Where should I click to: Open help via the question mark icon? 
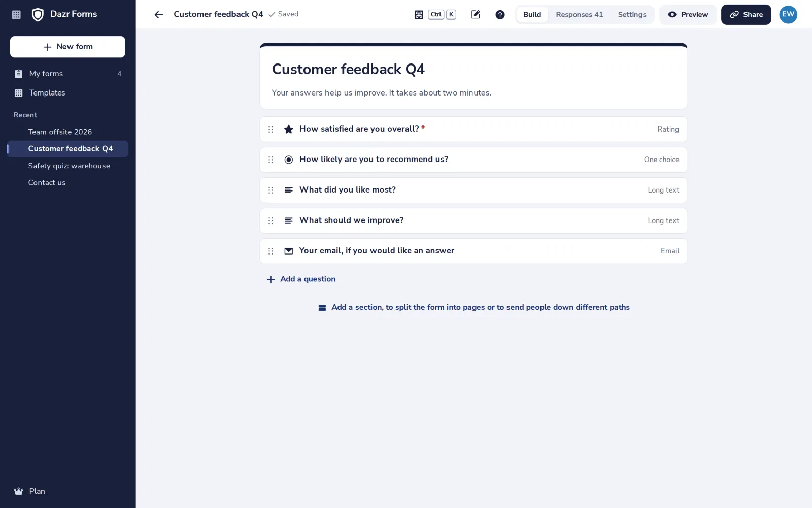click(500, 15)
